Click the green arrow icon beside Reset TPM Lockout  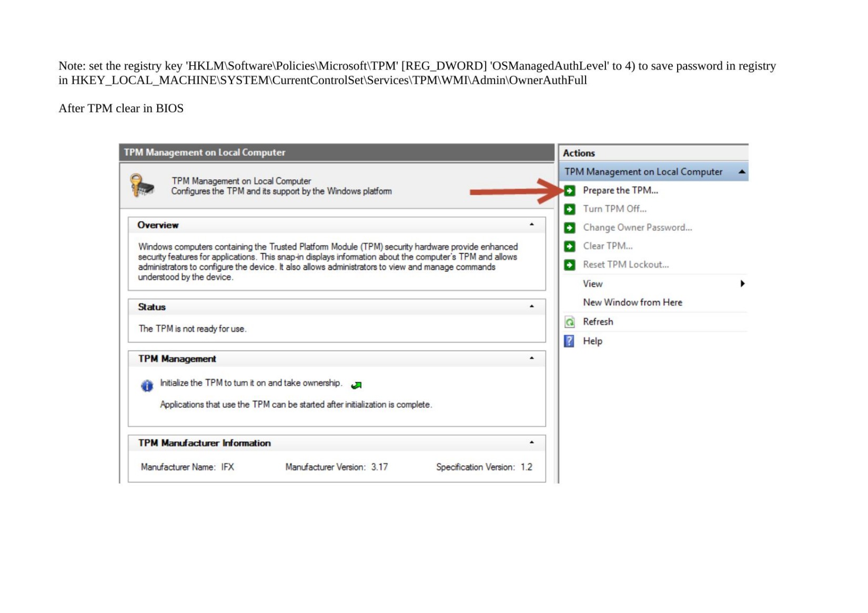coord(569,265)
